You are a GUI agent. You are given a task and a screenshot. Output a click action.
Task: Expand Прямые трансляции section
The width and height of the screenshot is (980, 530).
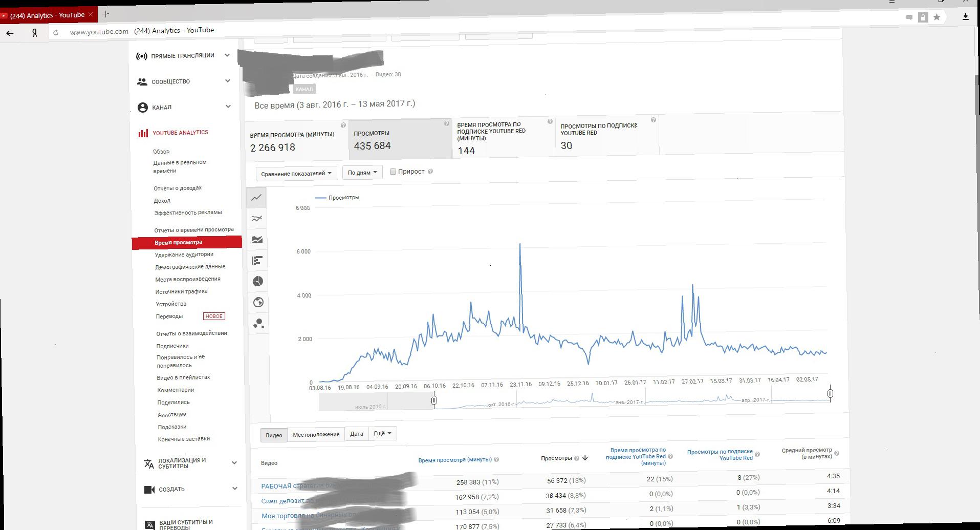[227, 55]
